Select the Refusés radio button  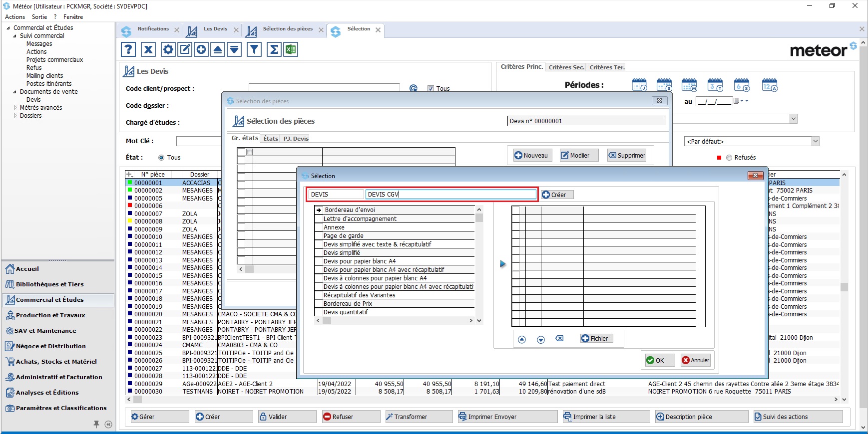(729, 158)
